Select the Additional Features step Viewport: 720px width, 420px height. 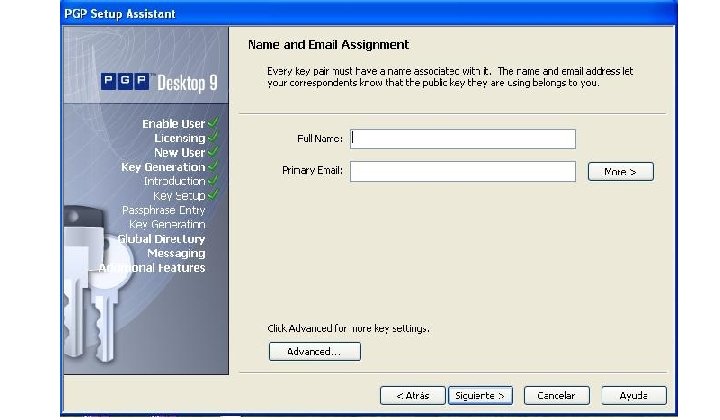(152, 268)
